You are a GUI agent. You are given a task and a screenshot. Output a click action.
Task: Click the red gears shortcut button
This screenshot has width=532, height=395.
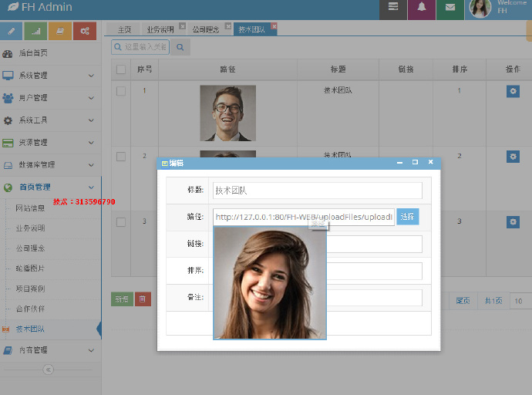point(85,31)
